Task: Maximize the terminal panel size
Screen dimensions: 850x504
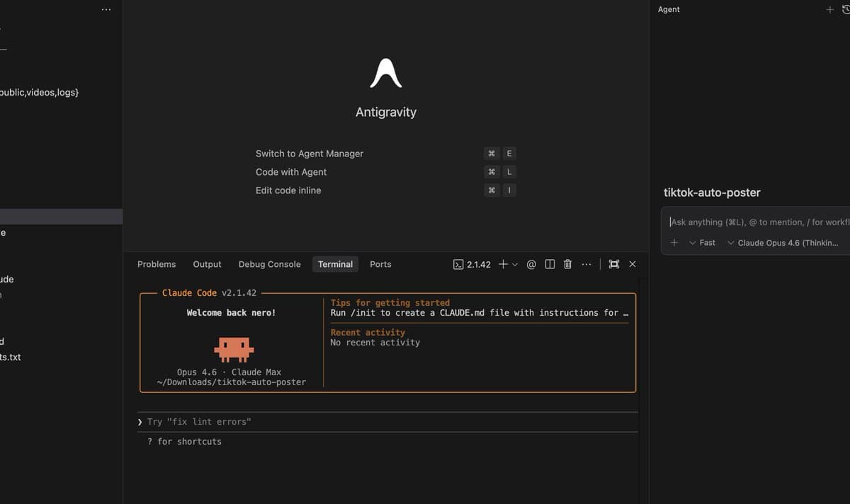Action: (614, 264)
